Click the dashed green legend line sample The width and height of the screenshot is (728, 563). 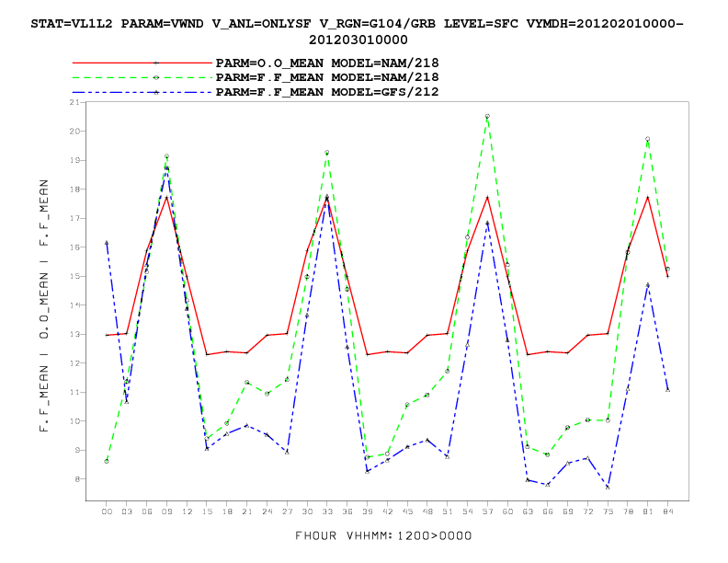point(142,77)
